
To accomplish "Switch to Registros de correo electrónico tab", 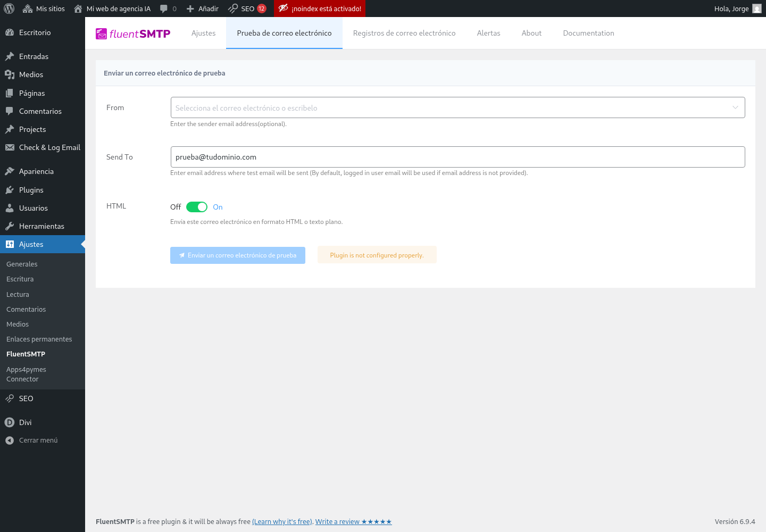I will (x=404, y=33).
